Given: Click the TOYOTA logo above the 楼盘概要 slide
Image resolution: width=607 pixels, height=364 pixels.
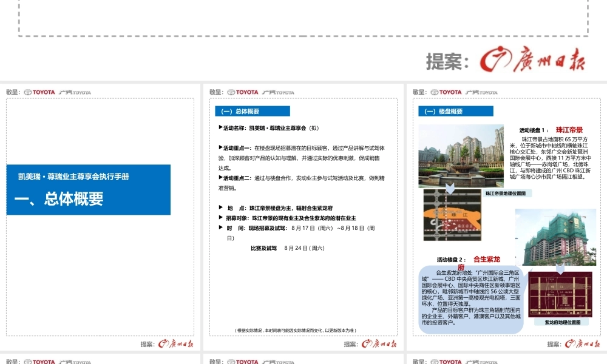Looking at the screenshot, I should (446, 92).
